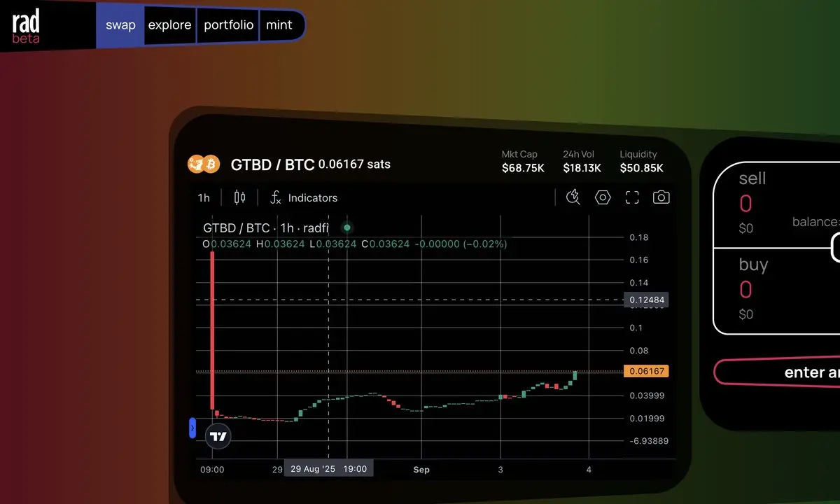This screenshot has height=504, width=840.
Task: Click the green market status dot
Action: pos(347,227)
